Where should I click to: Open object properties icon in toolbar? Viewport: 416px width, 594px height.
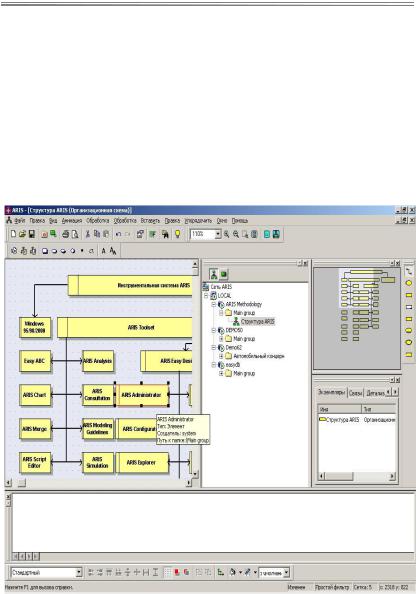pyautogui.click(x=140, y=234)
